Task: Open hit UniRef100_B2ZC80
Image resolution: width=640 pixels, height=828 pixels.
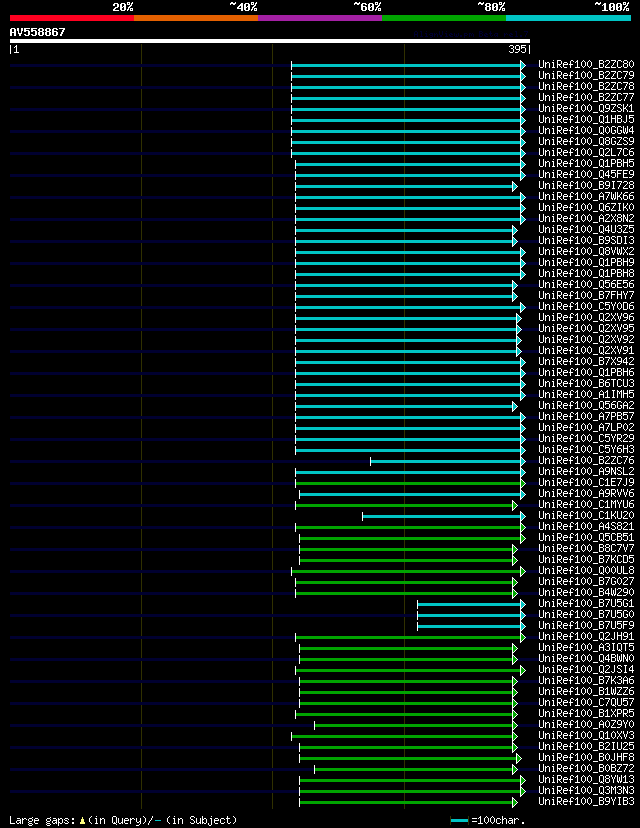Action: click(x=586, y=64)
